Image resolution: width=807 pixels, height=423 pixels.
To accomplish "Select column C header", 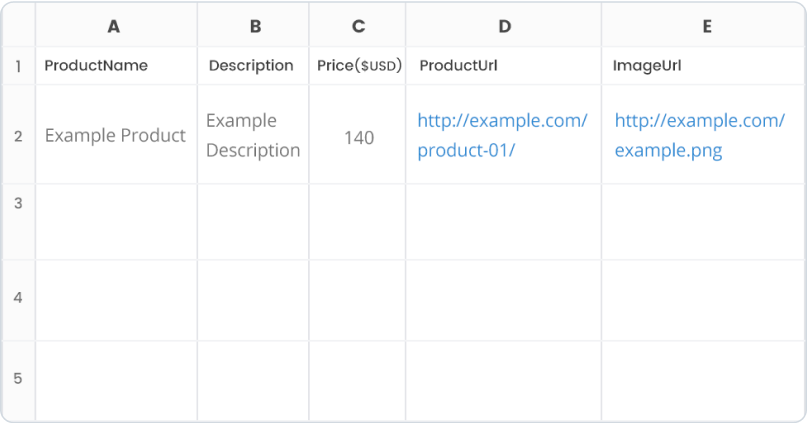I will (x=358, y=25).
